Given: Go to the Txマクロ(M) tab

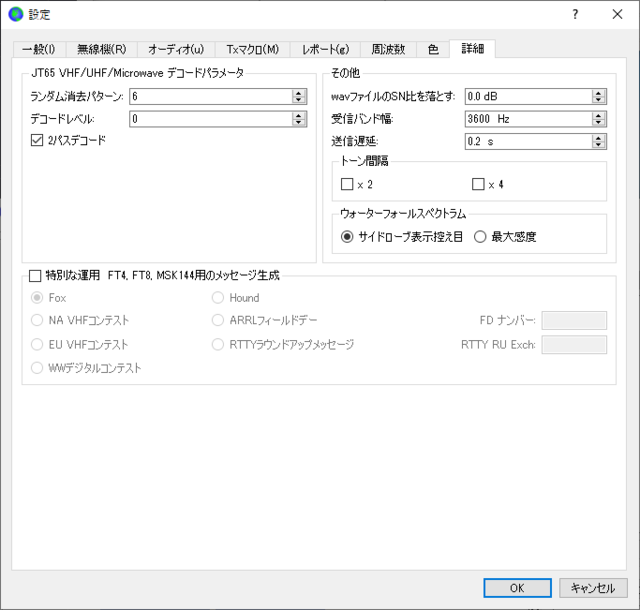Looking at the screenshot, I should click(253, 49).
